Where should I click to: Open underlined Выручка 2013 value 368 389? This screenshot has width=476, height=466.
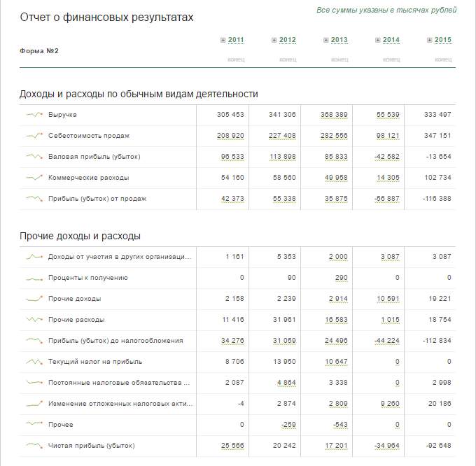click(334, 114)
